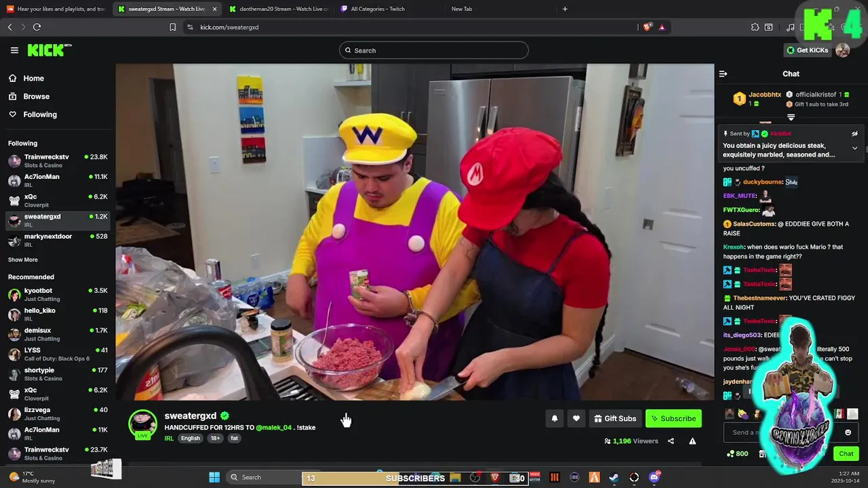The height and width of the screenshot is (488, 868).
Task: Toggle notification bell for sweatergxd
Action: 555,419
